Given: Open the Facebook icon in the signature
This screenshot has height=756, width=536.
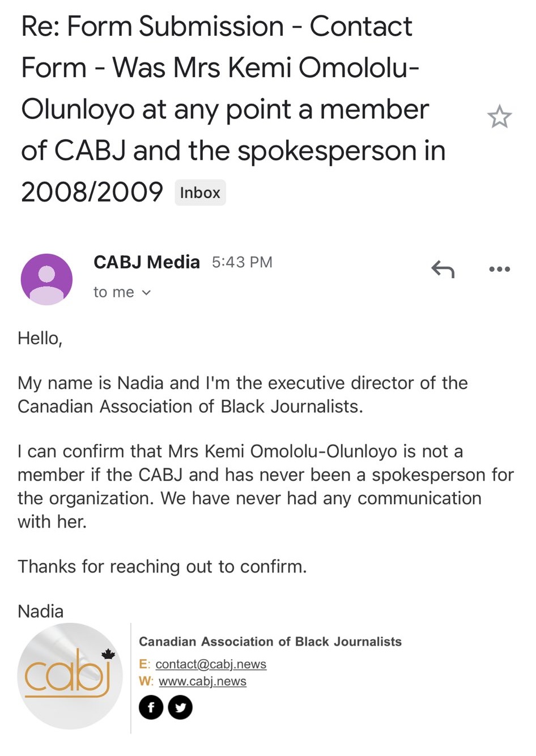Looking at the screenshot, I should point(151,707).
